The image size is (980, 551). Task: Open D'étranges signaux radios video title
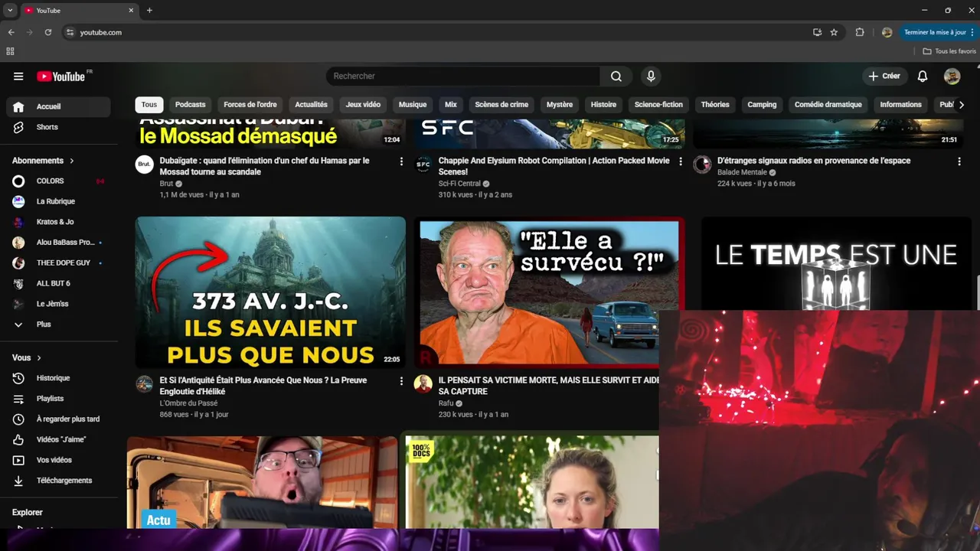coord(814,161)
